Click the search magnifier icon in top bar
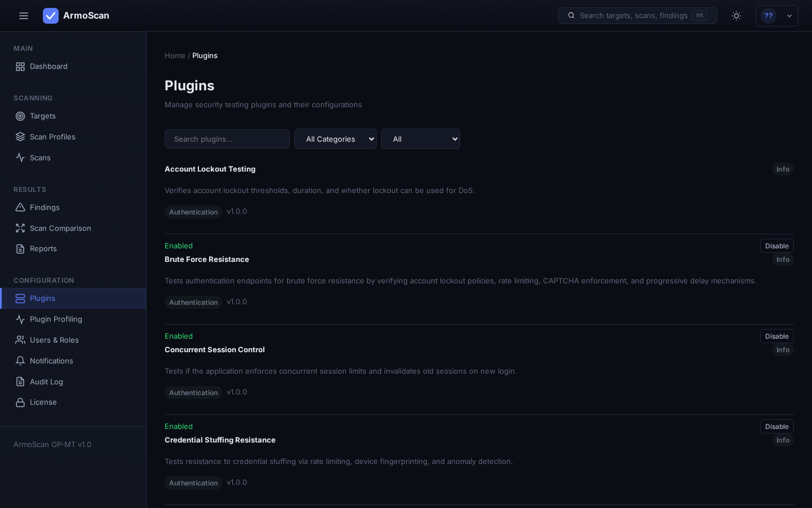 tap(571, 15)
